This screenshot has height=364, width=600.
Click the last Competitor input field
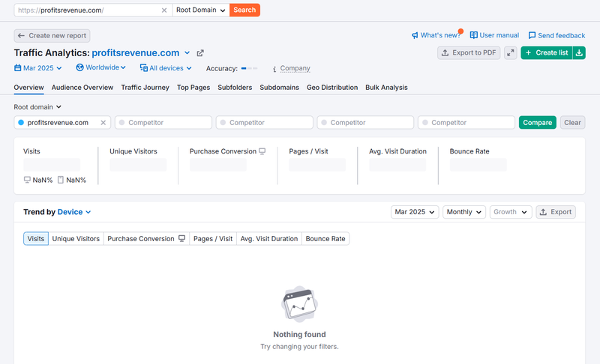(466, 123)
